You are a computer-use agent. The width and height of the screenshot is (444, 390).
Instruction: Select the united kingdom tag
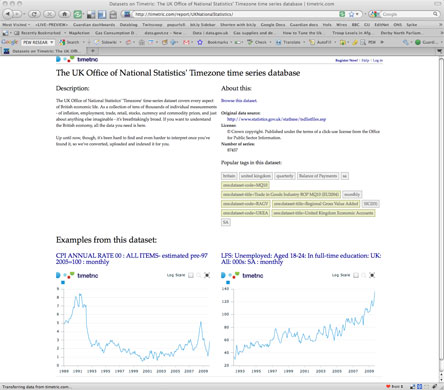click(x=256, y=176)
